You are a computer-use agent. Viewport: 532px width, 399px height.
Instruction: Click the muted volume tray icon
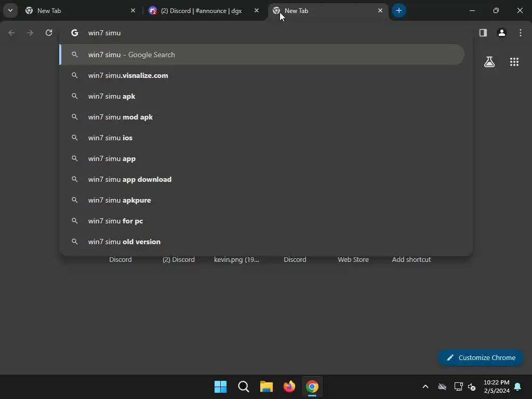(472, 387)
